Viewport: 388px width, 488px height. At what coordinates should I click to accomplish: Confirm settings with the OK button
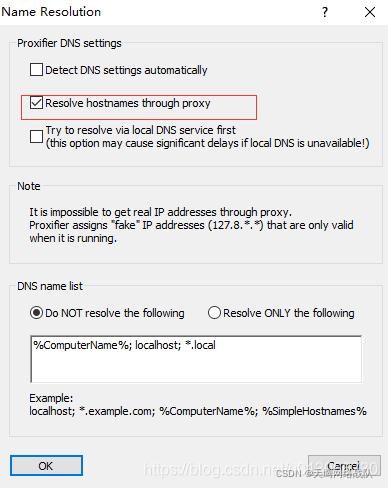[x=46, y=465]
